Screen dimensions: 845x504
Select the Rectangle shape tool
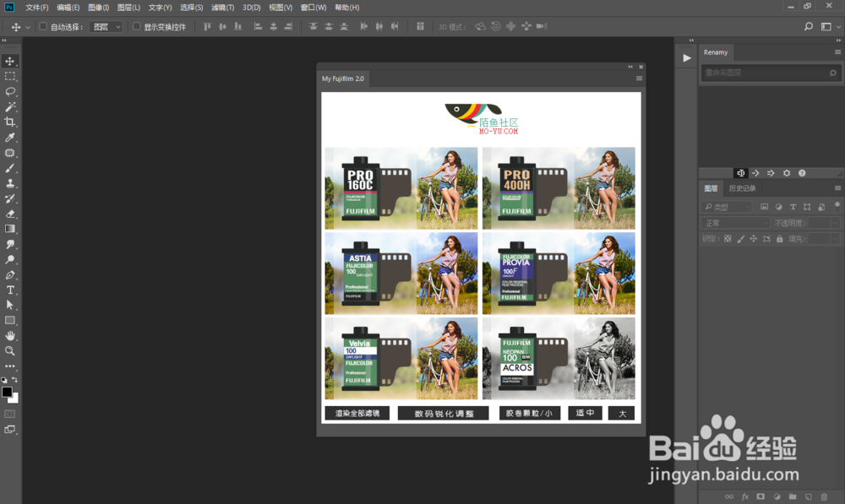pyautogui.click(x=9, y=321)
